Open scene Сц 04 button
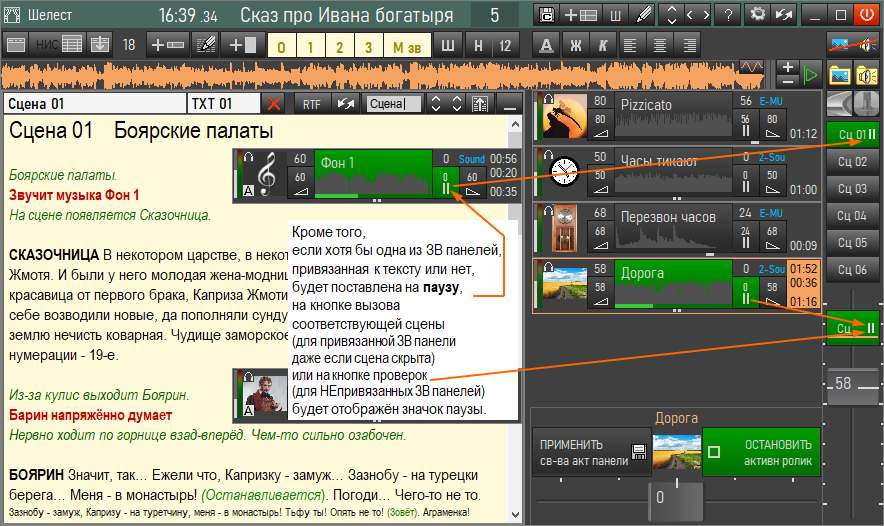This screenshot has height=526, width=884. coord(852,216)
